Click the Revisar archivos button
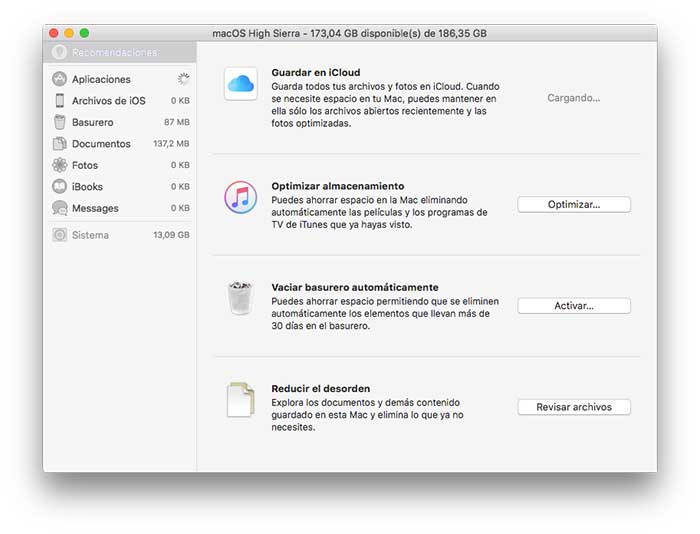 pos(574,407)
